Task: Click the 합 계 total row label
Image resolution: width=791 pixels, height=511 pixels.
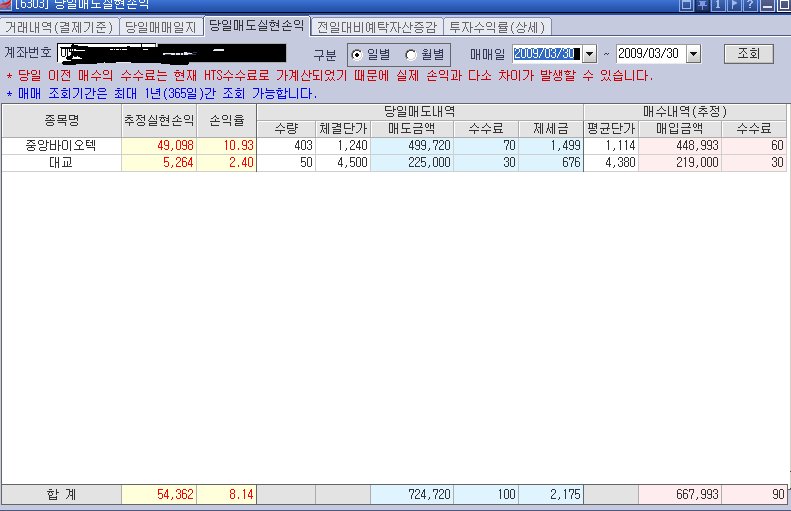Action: (61, 494)
